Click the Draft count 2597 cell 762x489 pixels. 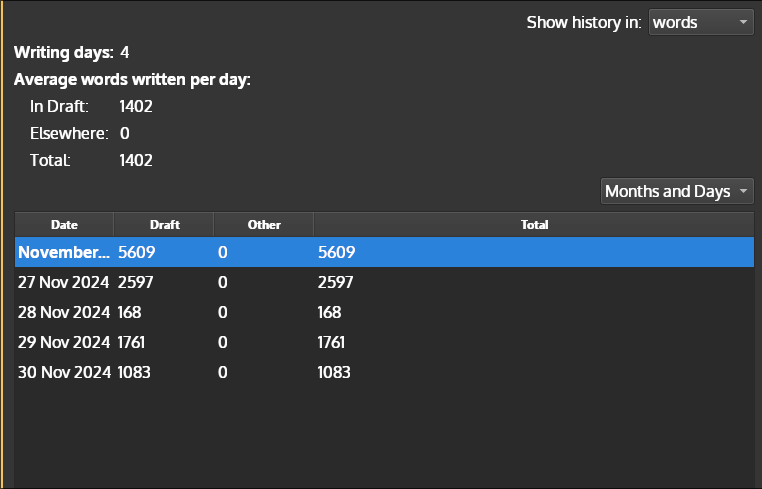pyautogui.click(x=136, y=283)
